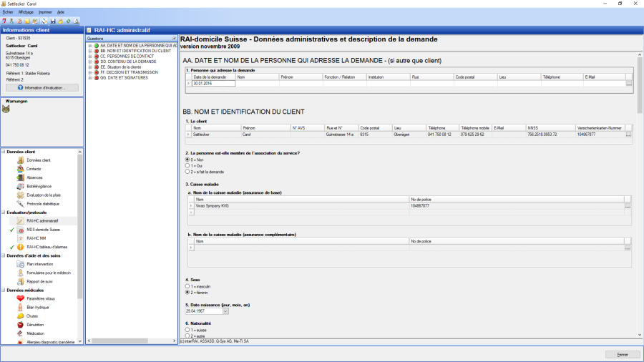The width and height of the screenshot is (644, 362).
Task: Open the Fichier menu
Action: [x=8, y=12]
